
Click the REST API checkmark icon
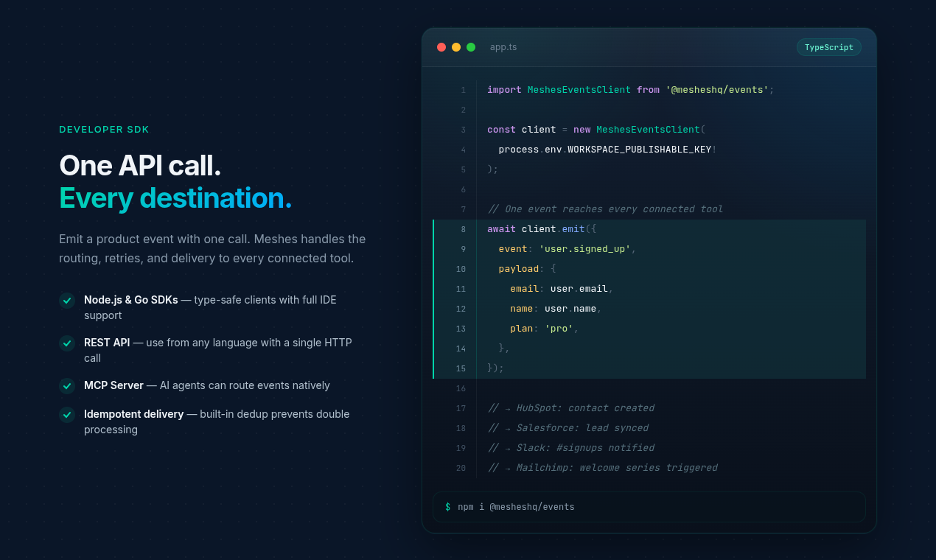pyautogui.click(x=67, y=343)
